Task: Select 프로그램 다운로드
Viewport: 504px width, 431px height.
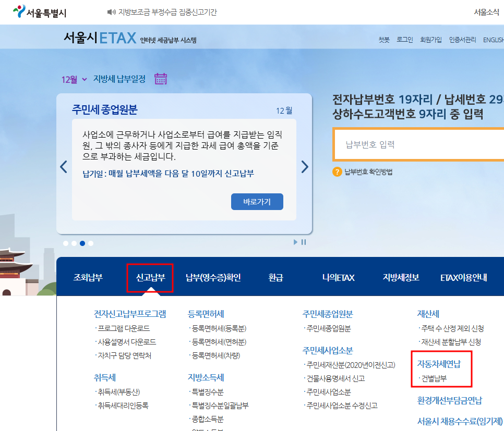Action: (x=124, y=328)
